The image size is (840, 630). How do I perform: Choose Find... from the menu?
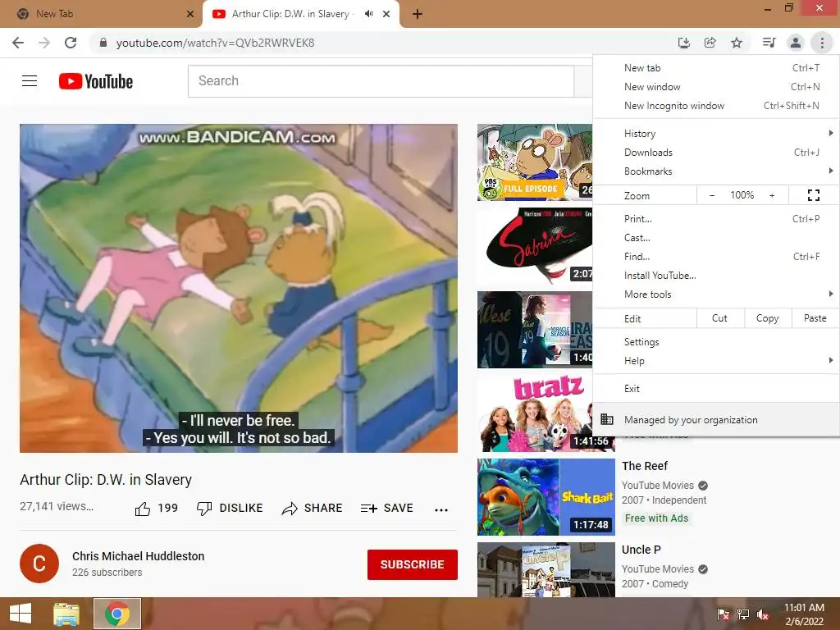pyautogui.click(x=717, y=256)
